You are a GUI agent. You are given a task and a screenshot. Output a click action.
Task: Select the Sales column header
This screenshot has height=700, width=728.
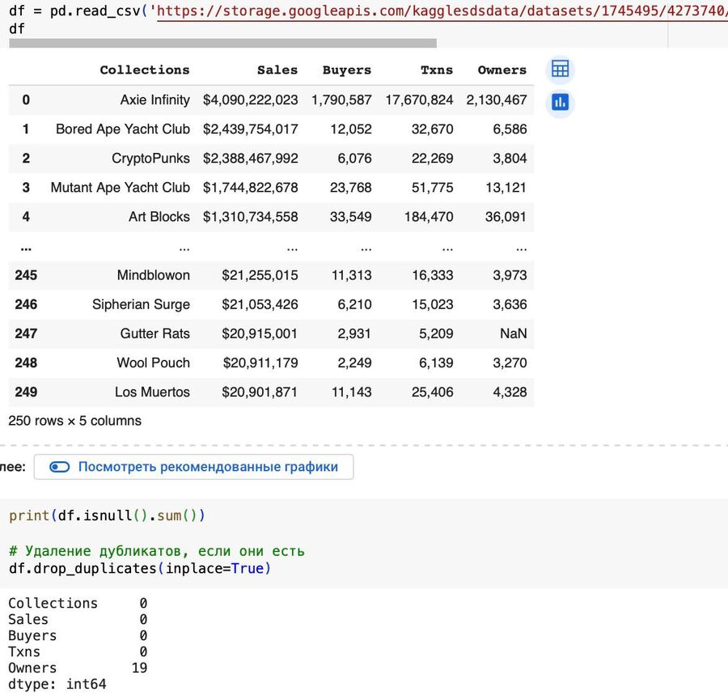277,70
